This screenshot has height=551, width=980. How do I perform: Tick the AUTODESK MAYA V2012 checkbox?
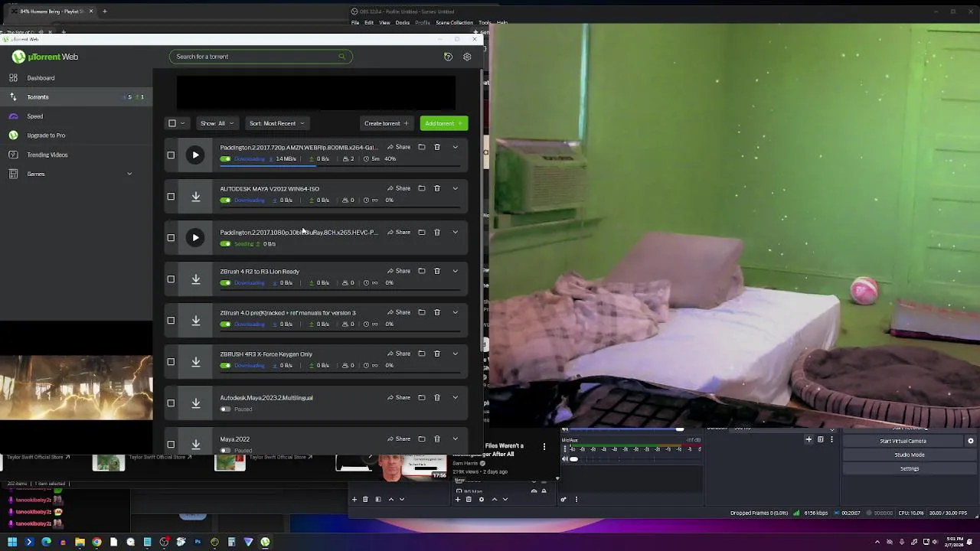click(171, 197)
